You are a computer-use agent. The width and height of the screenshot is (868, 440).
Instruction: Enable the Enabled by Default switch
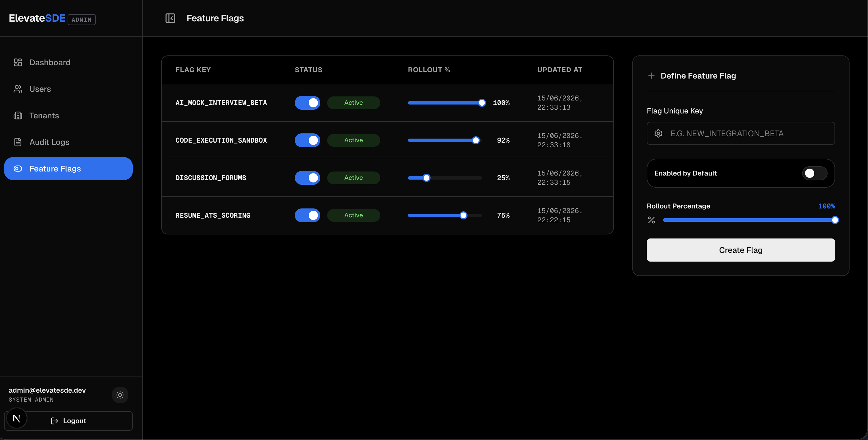coord(814,173)
